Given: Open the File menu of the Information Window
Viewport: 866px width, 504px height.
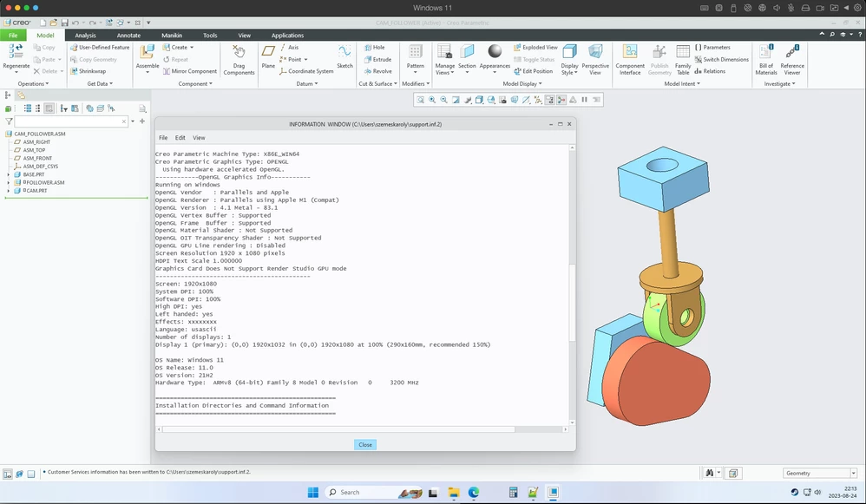Looking at the screenshot, I should tap(163, 137).
